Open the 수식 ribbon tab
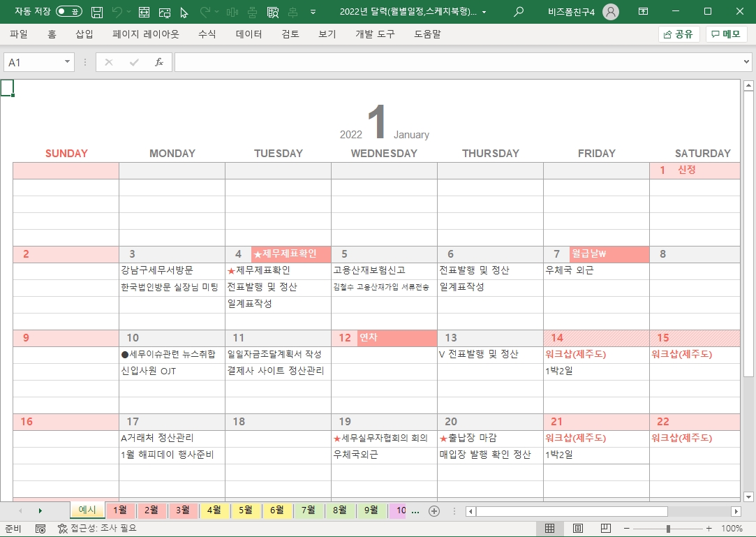 click(x=207, y=34)
